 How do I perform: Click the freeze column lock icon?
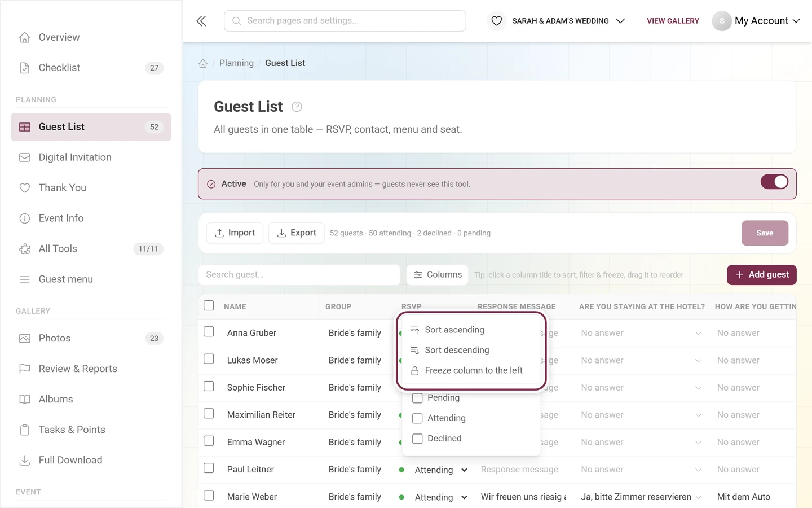415,371
